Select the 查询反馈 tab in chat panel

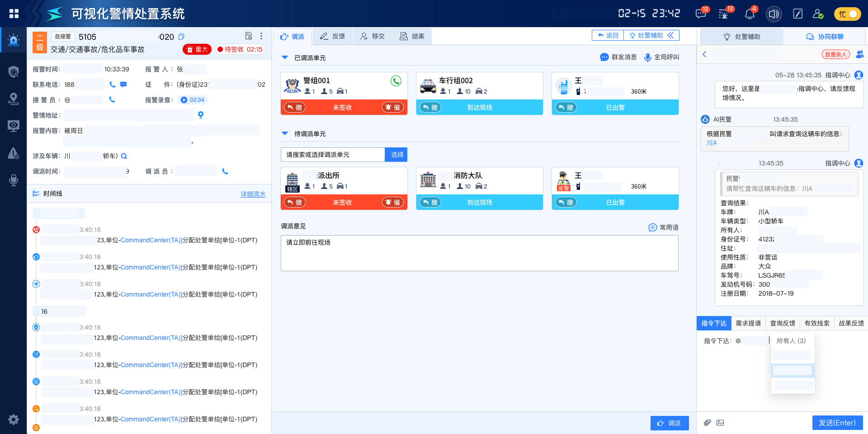point(783,323)
